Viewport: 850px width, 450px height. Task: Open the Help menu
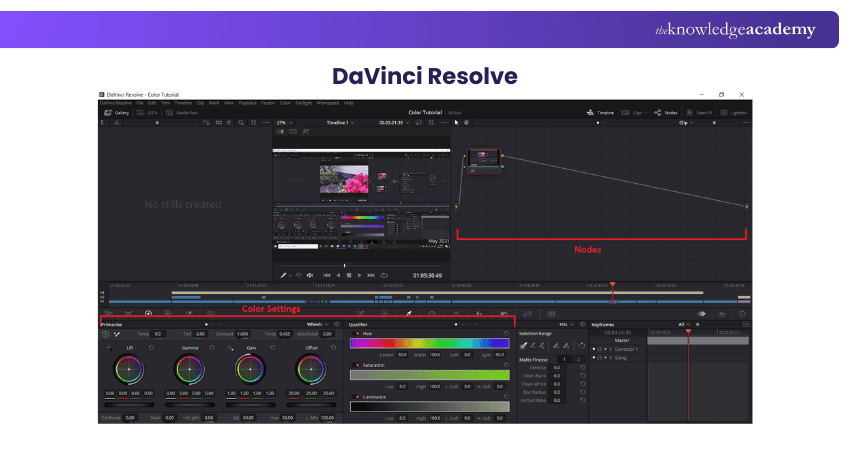(349, 103)
